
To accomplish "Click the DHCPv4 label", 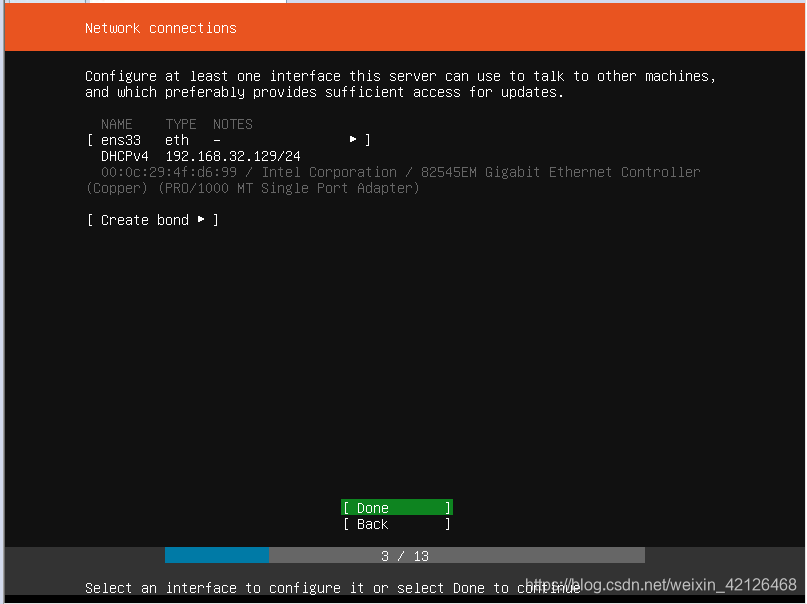I will click(x=125, y=156).
